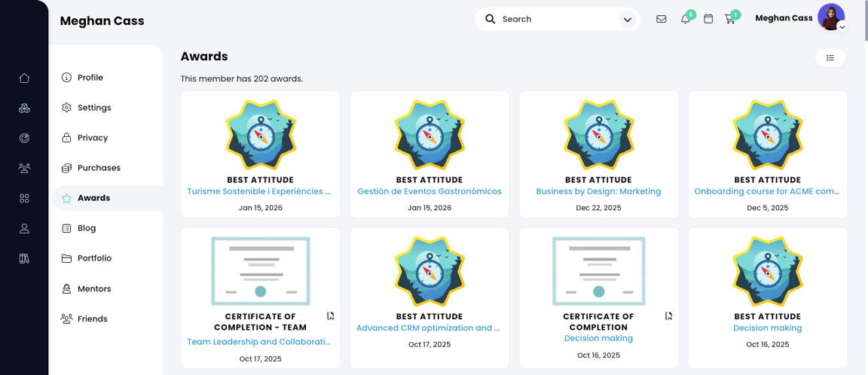Click Best Attitude badge for Gestión de Eventos
Viewport: 868px width, 375px height.
(429, 135)
